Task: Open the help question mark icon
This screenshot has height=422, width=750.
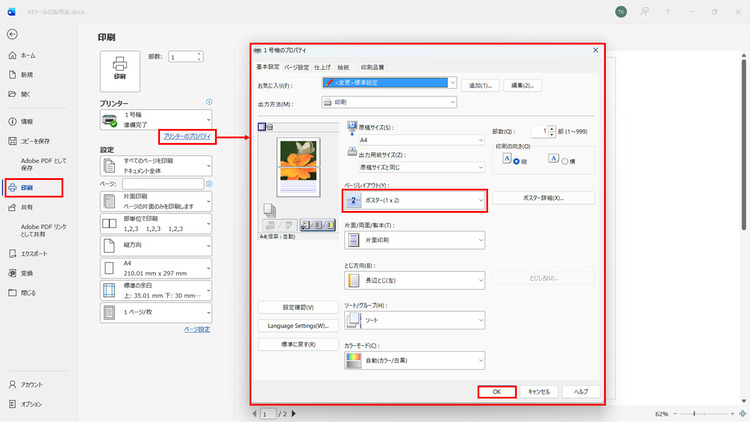Action: click(667, 12)
